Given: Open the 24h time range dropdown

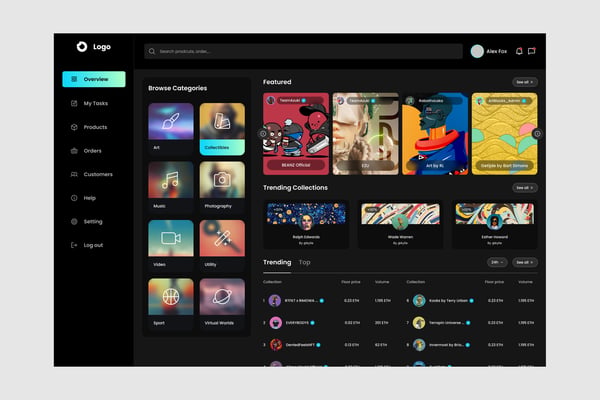Looking at the screenshot, I should pos(497,262).
